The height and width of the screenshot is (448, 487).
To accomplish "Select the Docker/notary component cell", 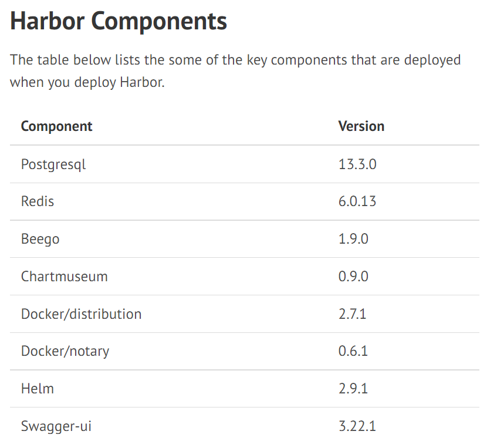I will [65, 351].
